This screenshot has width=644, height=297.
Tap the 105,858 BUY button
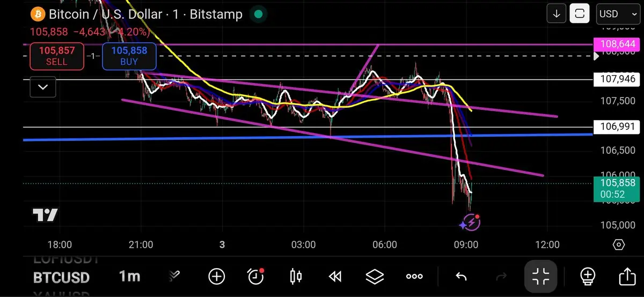(129, 56)
